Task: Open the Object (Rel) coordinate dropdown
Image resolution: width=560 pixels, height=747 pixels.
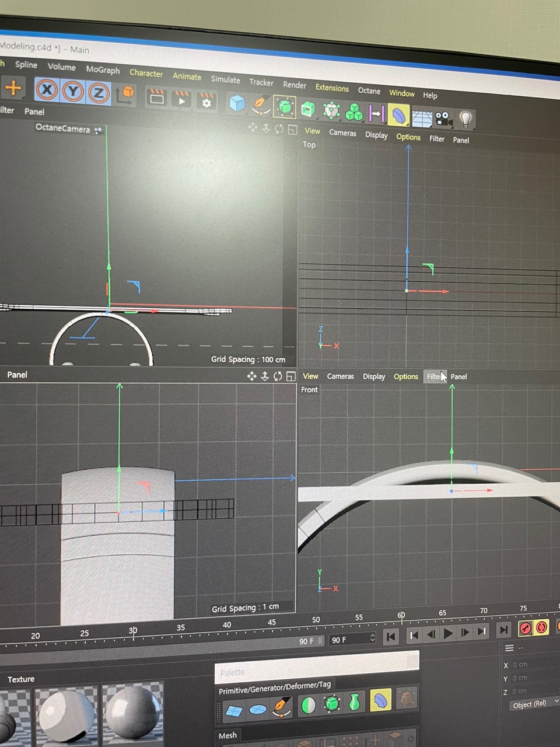Action: (x=534, y=704)
